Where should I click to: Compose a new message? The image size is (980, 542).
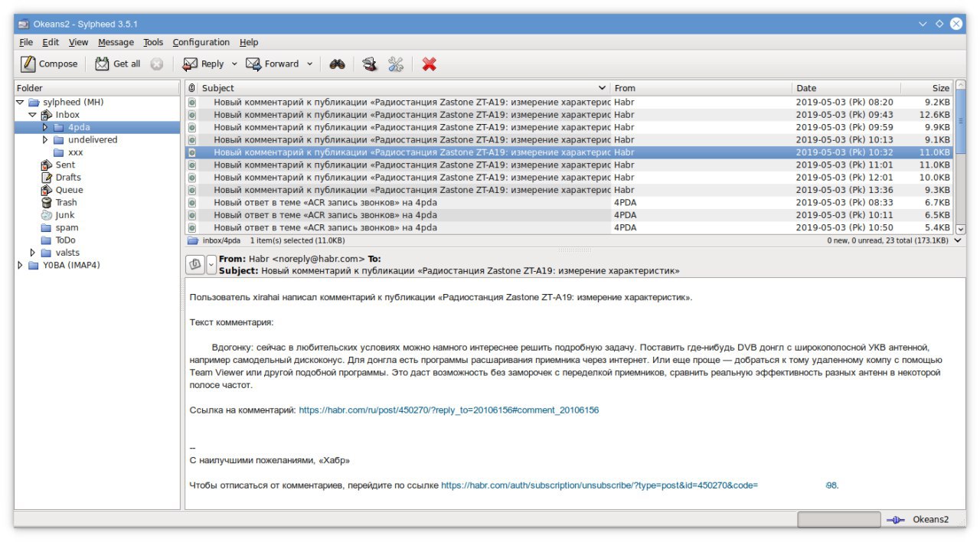click(49, 64)
